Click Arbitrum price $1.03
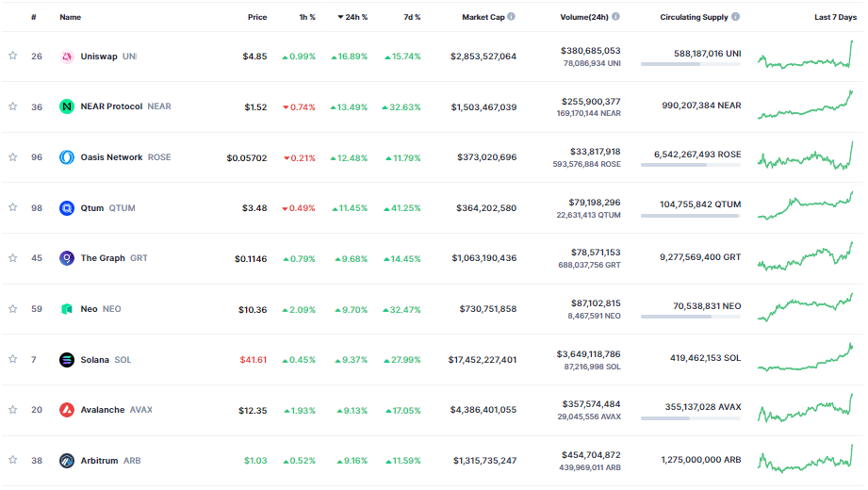Viewport: 868px width, 490px height. click(x=255, y=461)
